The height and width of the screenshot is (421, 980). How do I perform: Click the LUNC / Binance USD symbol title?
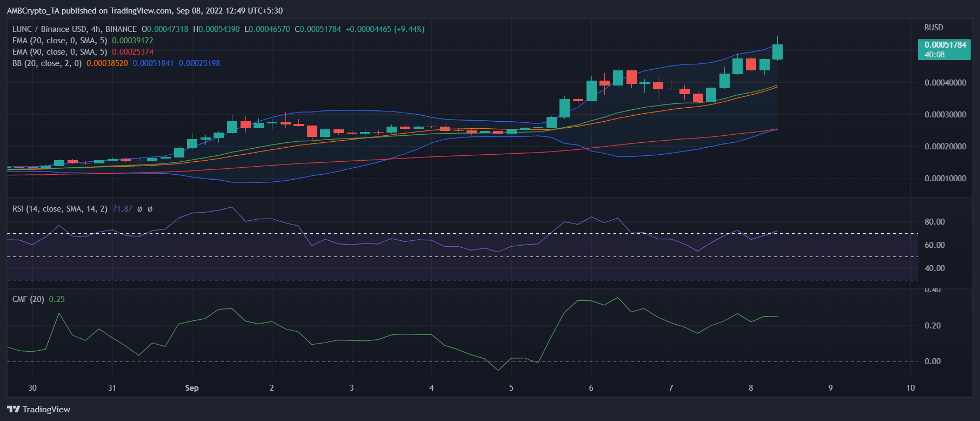click(x=75, y=29)
